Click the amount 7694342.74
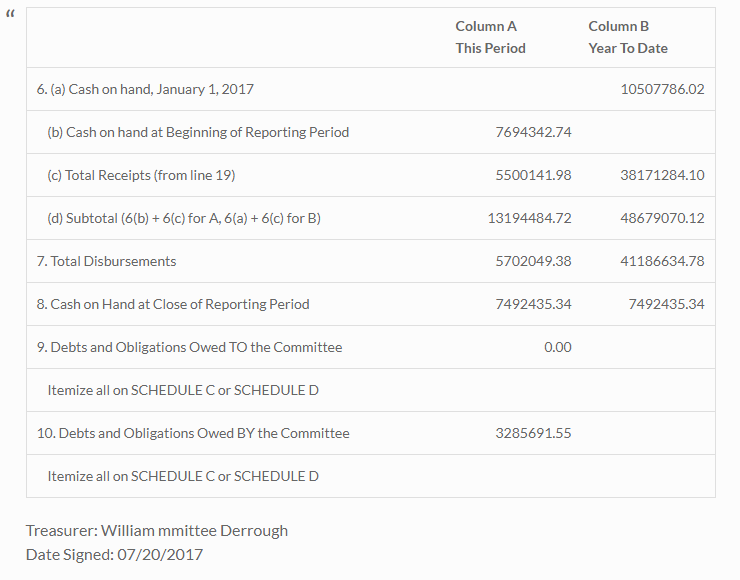 [533, 132]
